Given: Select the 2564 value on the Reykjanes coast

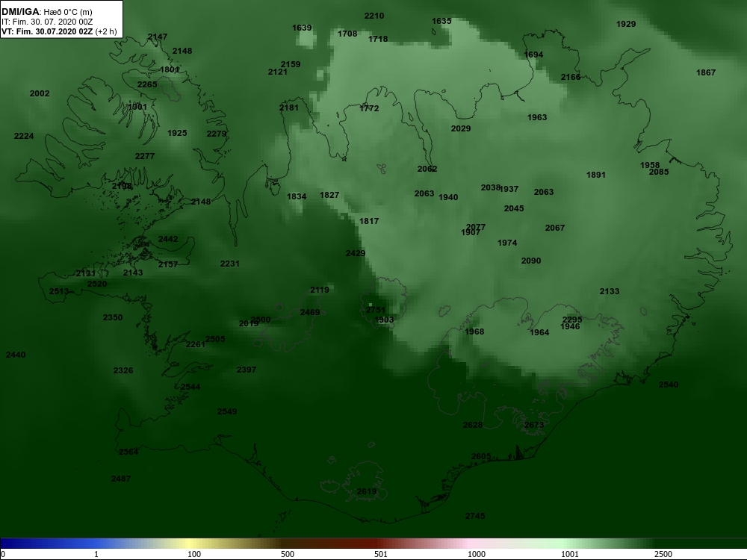Looking at the screenshot, I should [128, 452].
